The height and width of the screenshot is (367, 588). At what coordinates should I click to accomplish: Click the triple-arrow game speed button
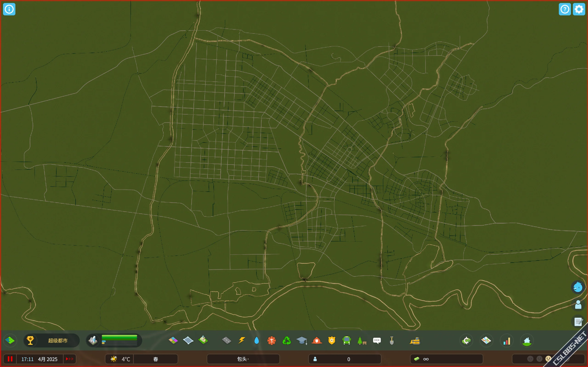[69, 359]
